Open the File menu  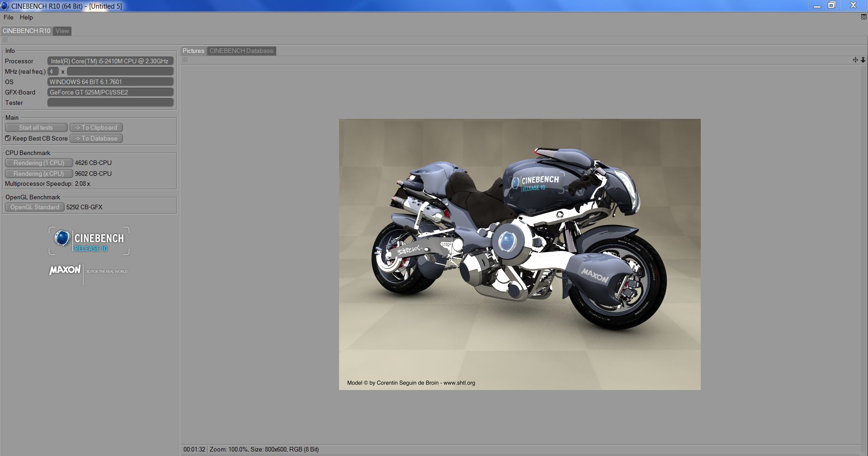[x=8, y=17]
